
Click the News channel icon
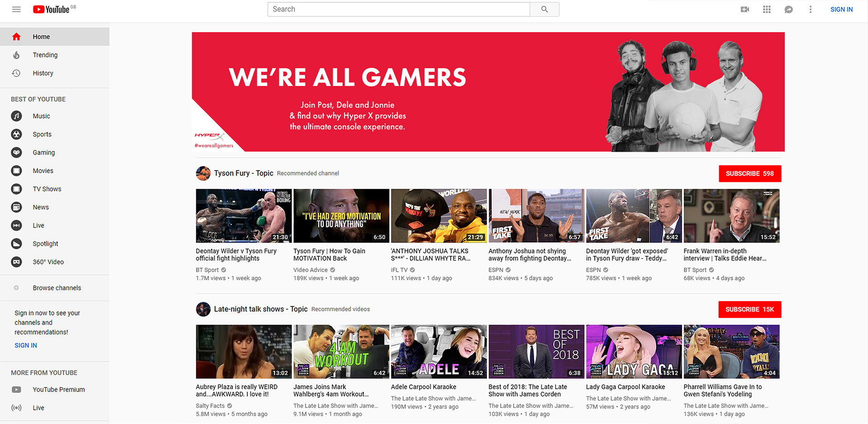(x=16, y=207)
